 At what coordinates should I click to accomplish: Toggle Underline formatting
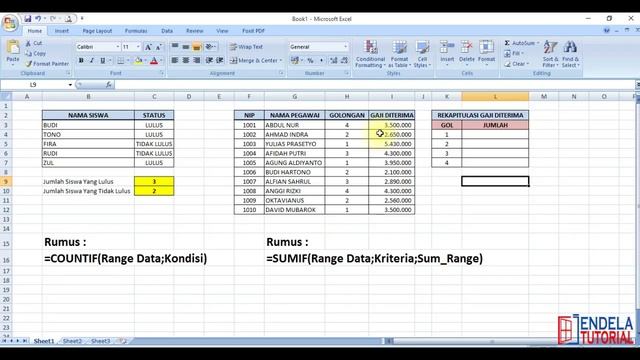[102, 60]
